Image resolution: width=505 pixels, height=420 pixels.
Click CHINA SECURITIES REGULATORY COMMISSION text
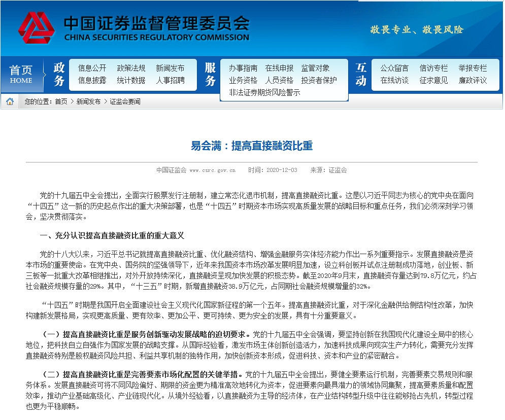coord(156,38)
